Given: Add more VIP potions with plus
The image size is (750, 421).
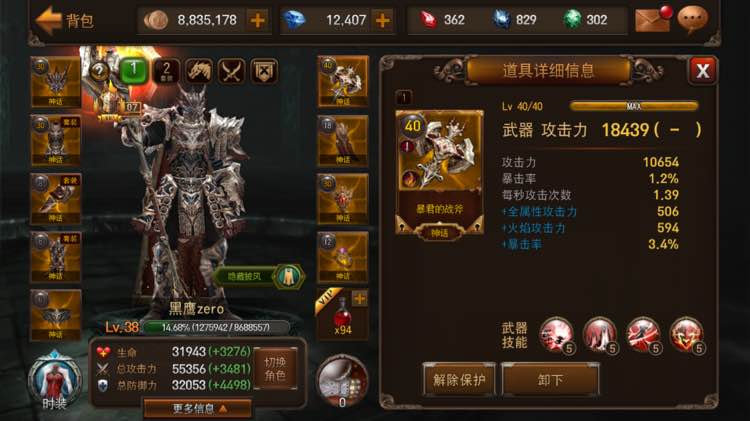Looking at the screenshot, I should [x=359, y=299].
